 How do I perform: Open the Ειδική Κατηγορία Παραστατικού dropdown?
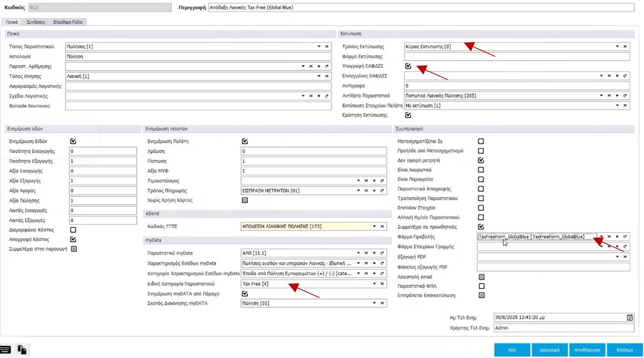(x=374, y=284)
